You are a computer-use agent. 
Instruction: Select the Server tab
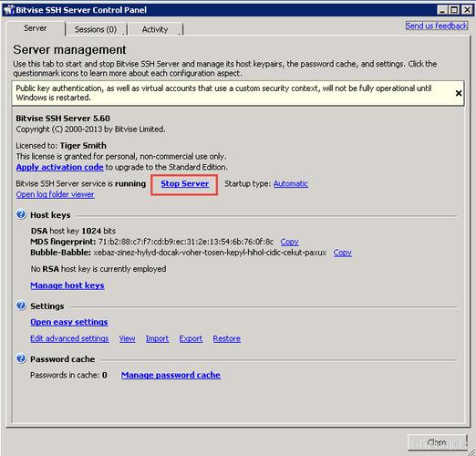[x=35, y=28]
